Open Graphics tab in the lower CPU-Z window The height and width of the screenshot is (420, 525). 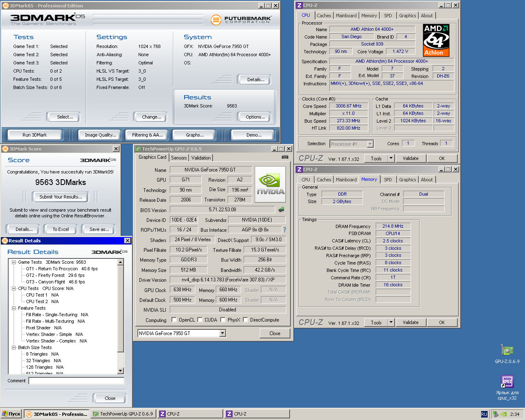tap(408, 180)
